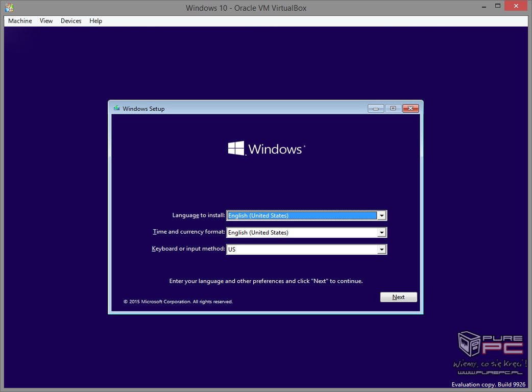Open the Help menu
This screenshot has height=392, width=532.
(95, 21)
